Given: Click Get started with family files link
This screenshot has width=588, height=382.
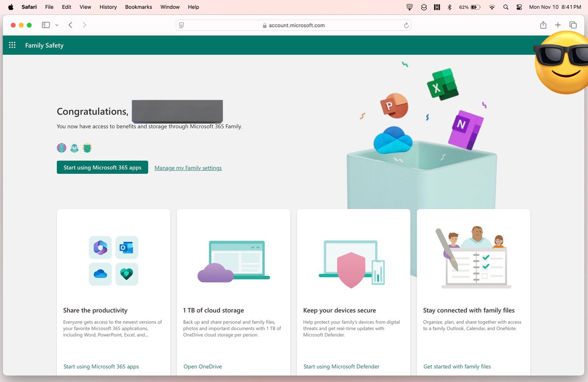Looking at the screenshot, I should click(x=457, y=366).
